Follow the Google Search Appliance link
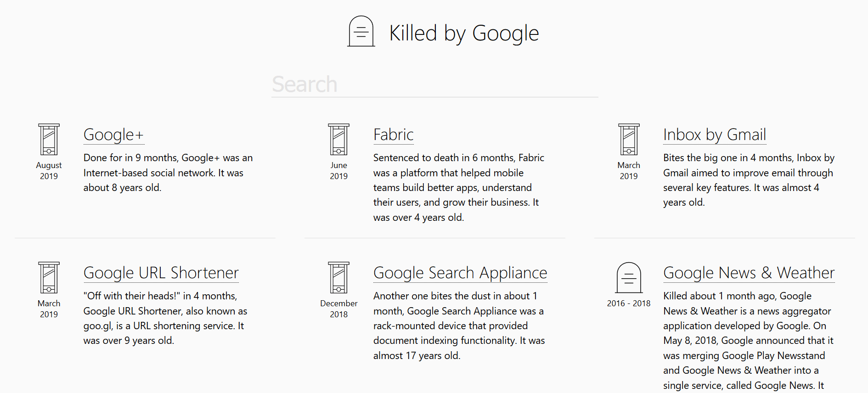Viewport: 868px width, 393px height. coord(460,273)
